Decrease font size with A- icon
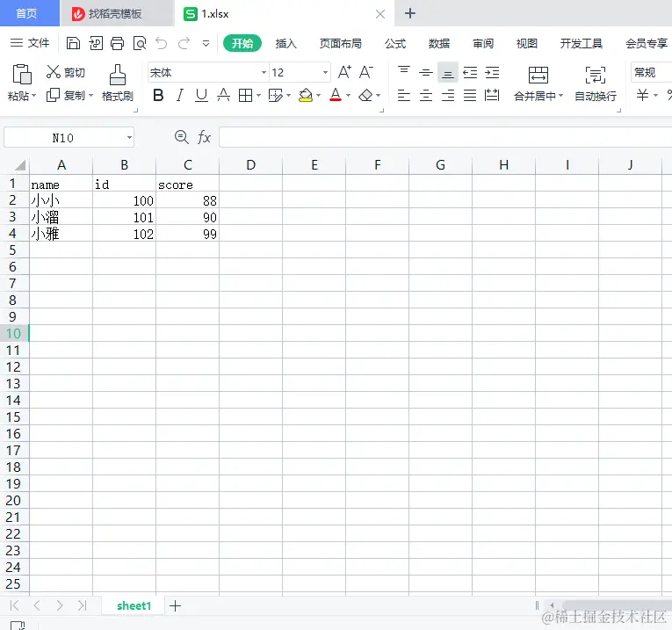Viewport: 672px width, 630px height. click(x=366, y=72)
